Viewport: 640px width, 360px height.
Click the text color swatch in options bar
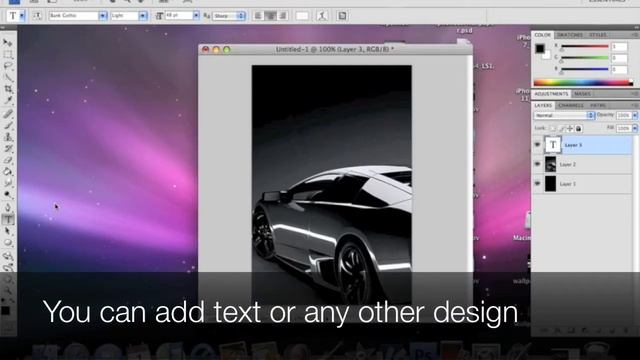[x=302, y=16]
